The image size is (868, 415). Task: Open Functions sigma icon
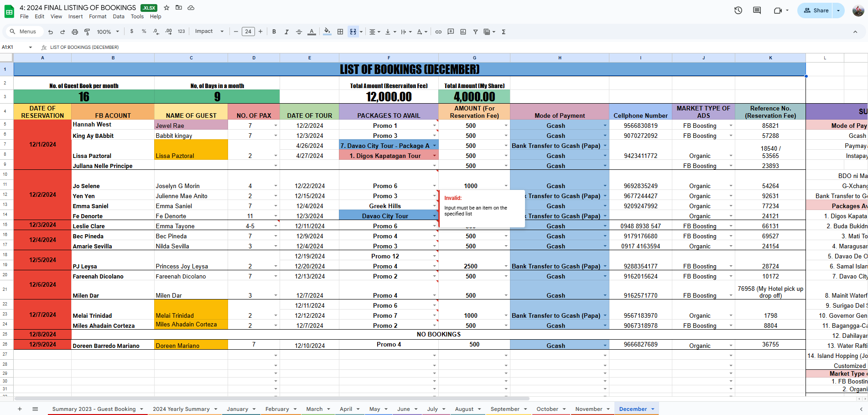tap(504, 32)
